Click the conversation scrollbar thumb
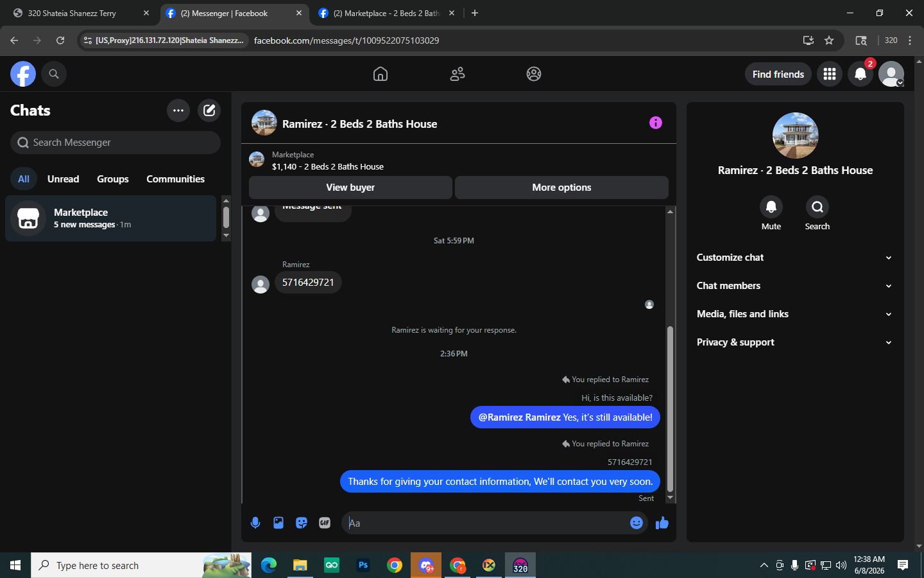 tap(670, 408)
